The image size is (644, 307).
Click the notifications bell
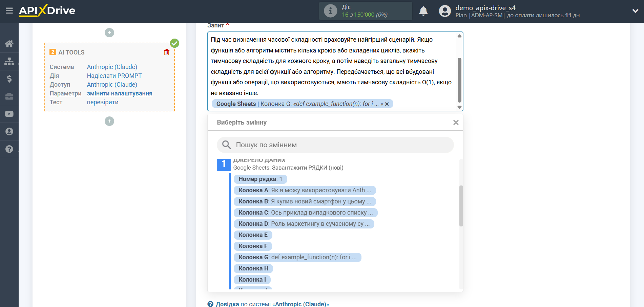(423, 11)
